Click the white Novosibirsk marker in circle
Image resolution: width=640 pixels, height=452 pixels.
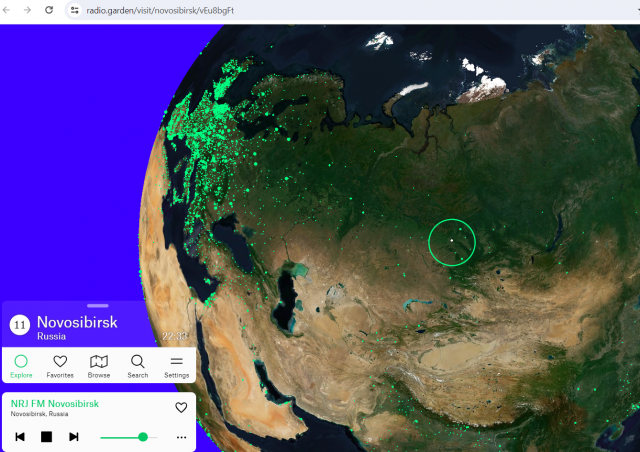(451, 240)
